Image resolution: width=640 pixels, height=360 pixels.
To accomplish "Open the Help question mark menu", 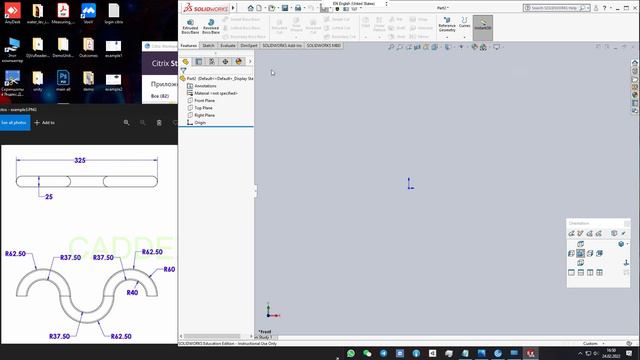I will tap(604, 8).
